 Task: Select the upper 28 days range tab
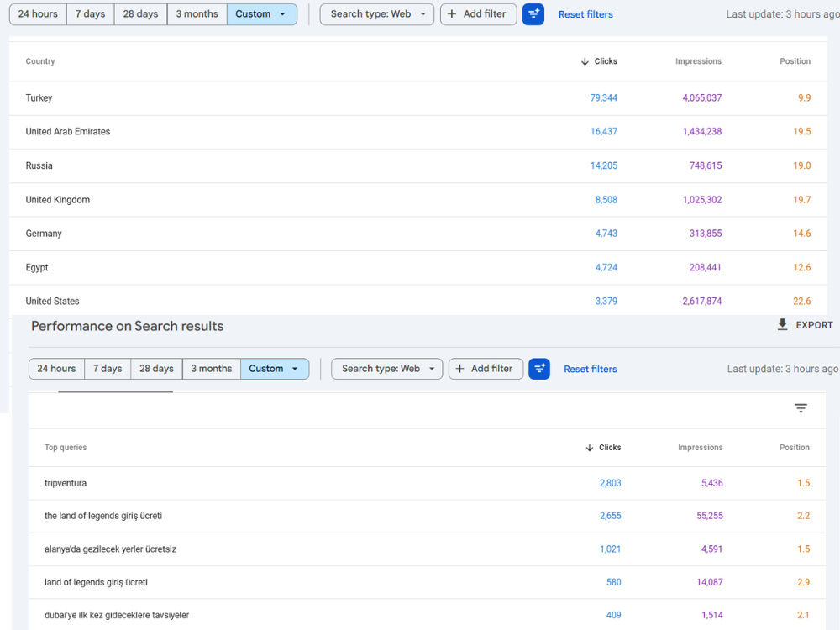140,14
